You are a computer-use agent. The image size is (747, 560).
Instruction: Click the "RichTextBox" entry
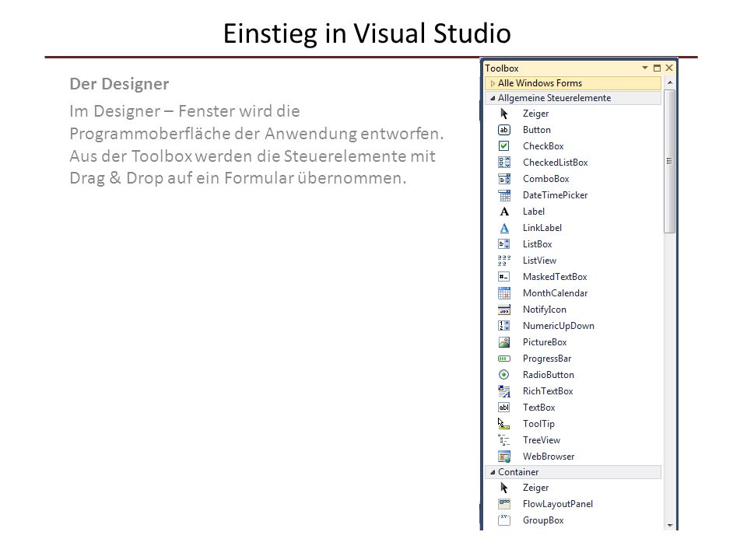[548, 391]
